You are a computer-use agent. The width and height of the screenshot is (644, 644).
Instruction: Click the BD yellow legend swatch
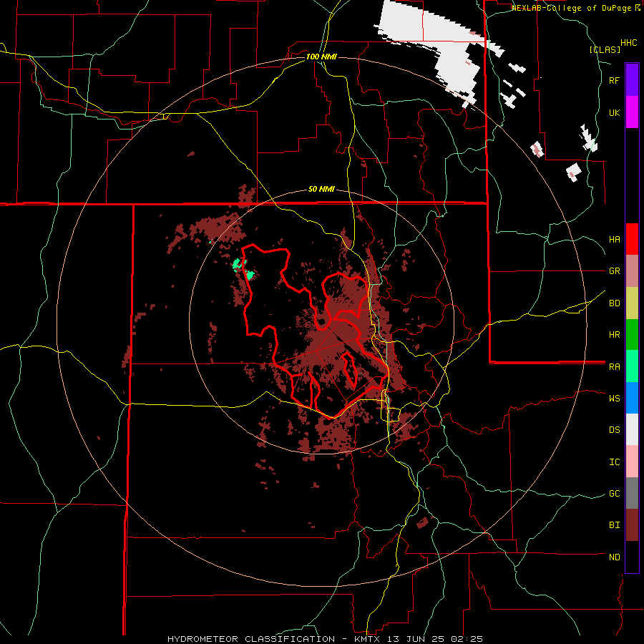[x=632, y=303]
